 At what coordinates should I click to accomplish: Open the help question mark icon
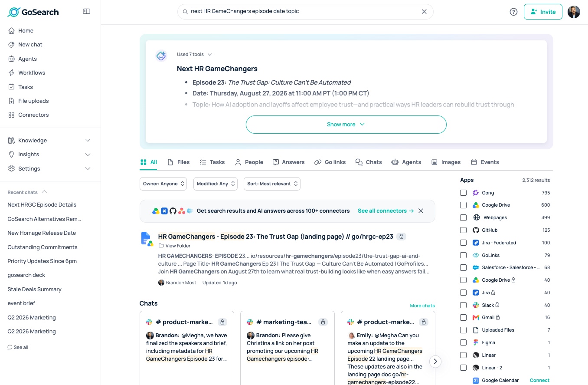514,12
